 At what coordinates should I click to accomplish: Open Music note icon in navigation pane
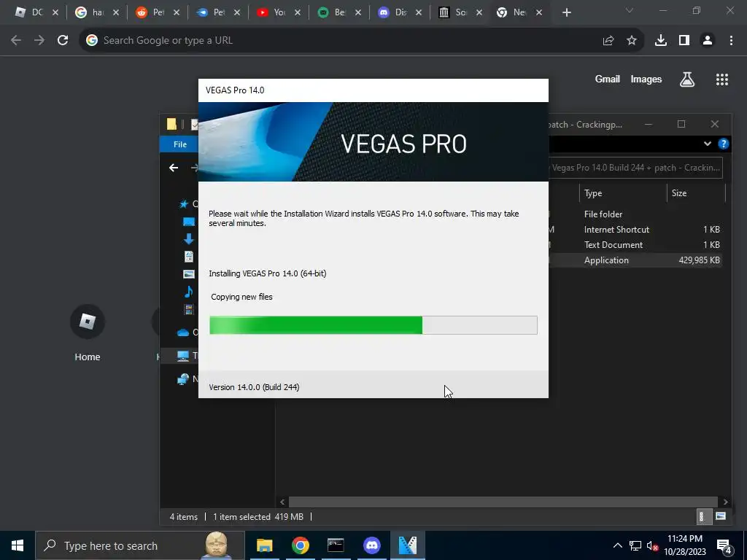coord(189,292)
